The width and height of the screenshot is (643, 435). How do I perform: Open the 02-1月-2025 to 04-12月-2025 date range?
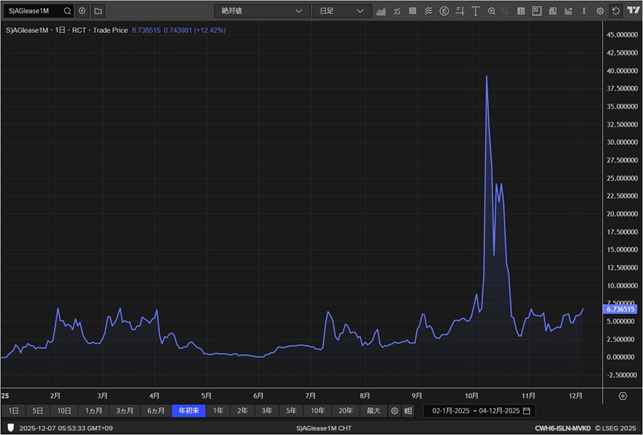tap(477, 411)
